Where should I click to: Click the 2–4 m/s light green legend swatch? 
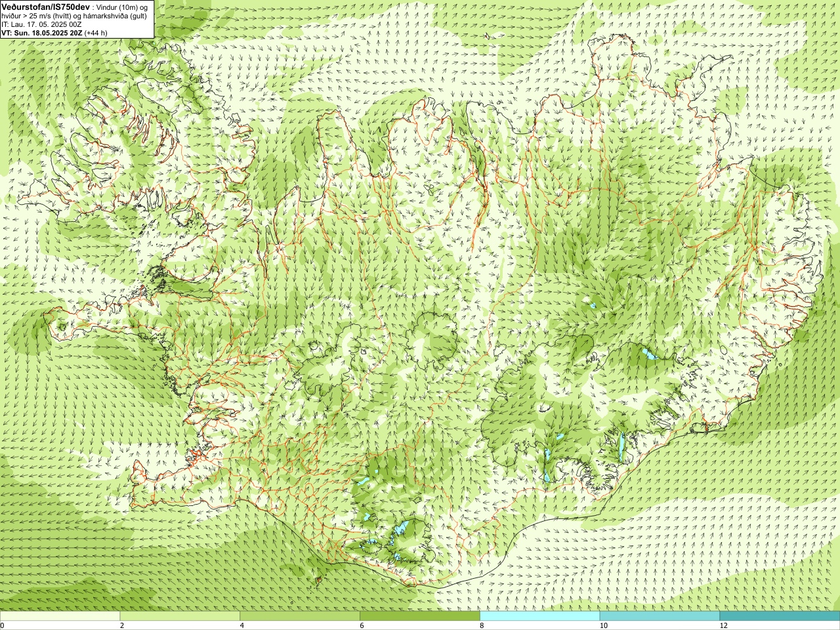[180, 616]
